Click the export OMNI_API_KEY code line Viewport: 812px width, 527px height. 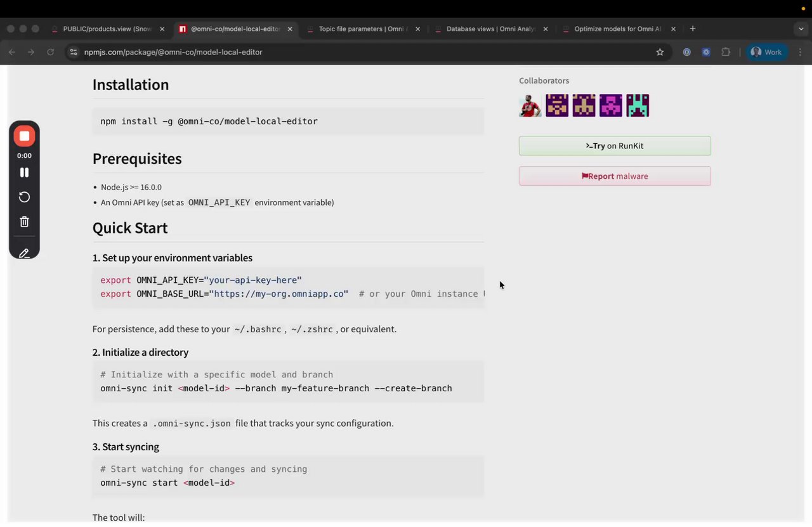tap(201, 280)
